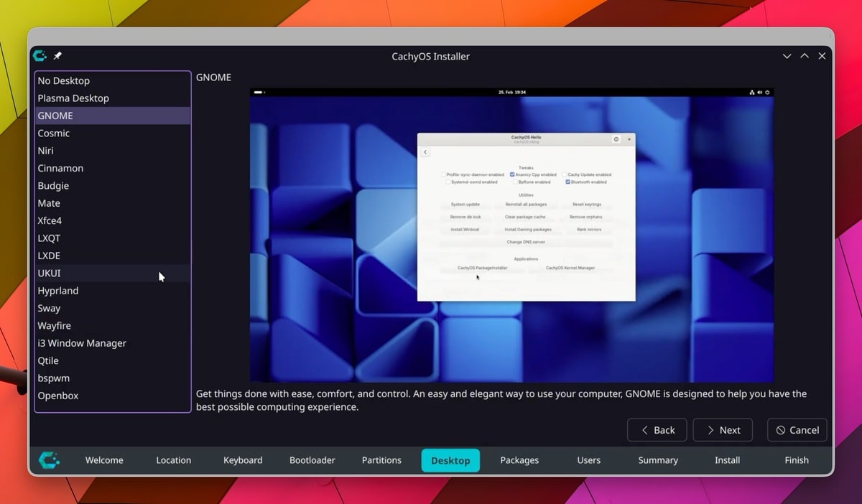Click the CachyOS logo in the title bar

[40, 56]
